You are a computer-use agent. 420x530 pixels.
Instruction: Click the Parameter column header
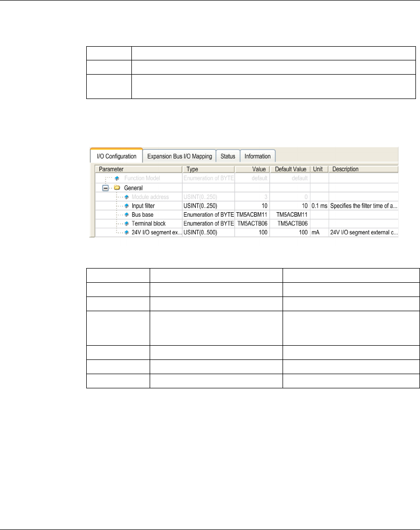pyautogui.click(x=139, y=169)
